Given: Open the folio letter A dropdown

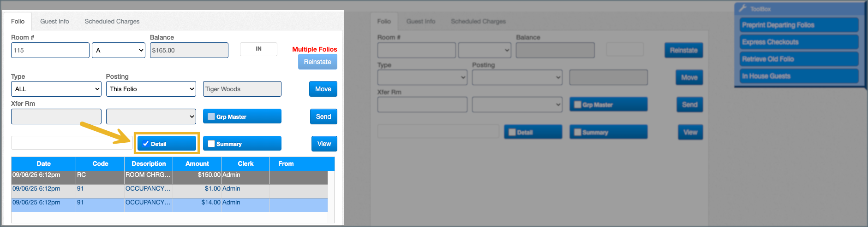Looking at the screenshot, I should point(119,50).
